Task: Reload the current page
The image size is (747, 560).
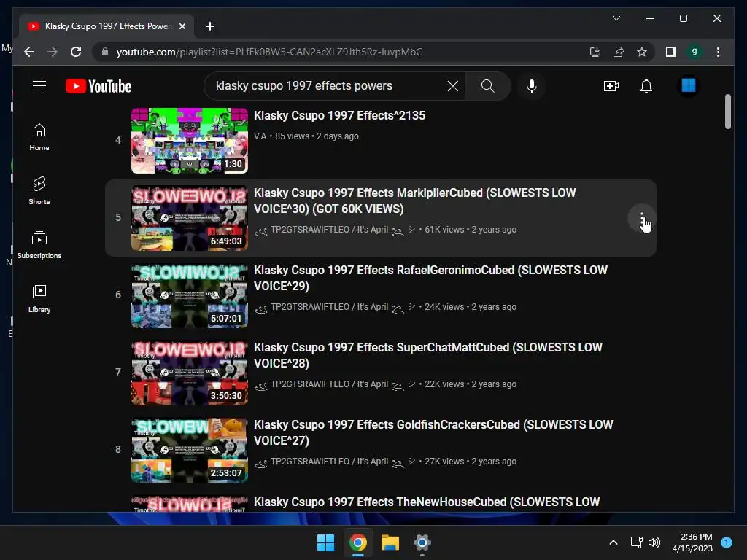Action: point(76,52)
